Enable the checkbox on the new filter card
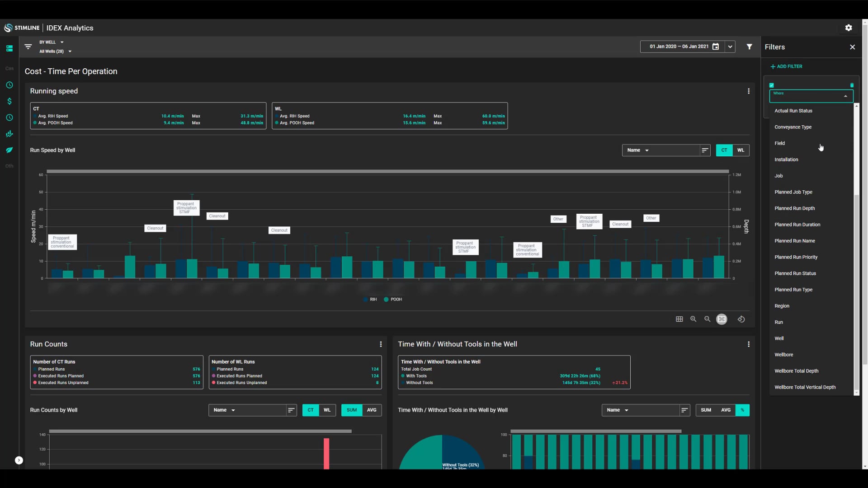This screenshot has height=488, width=868. [x=772, y=85]
